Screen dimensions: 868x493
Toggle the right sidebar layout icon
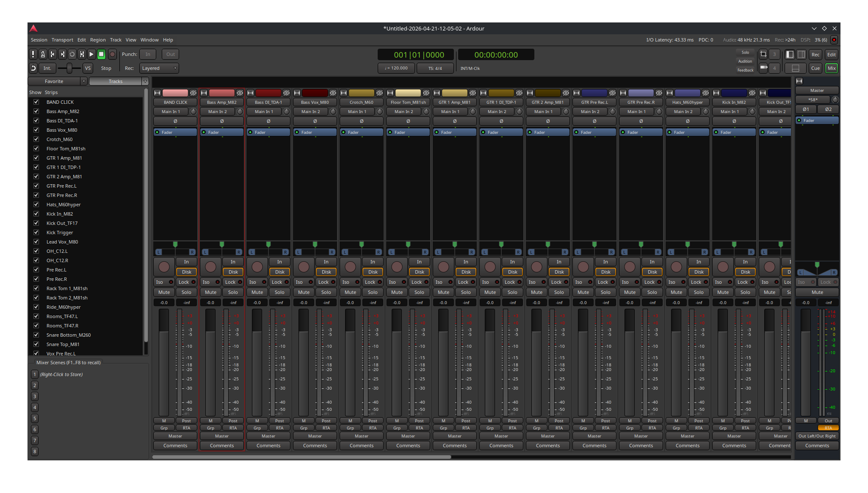tap(801, 54)
